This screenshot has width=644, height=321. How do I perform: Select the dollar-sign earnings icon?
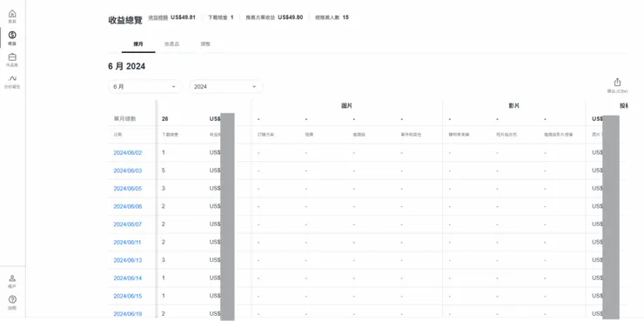click(12, 36)
